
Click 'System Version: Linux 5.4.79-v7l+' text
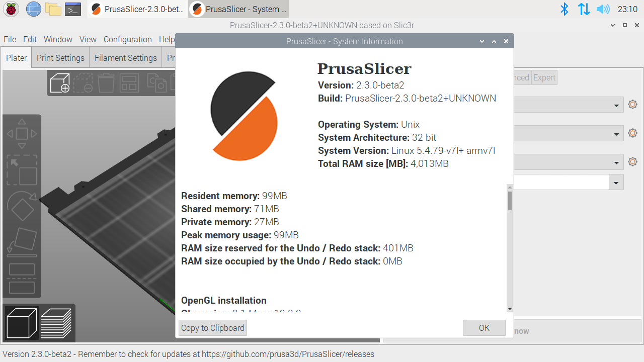click(x=390, y=150)
